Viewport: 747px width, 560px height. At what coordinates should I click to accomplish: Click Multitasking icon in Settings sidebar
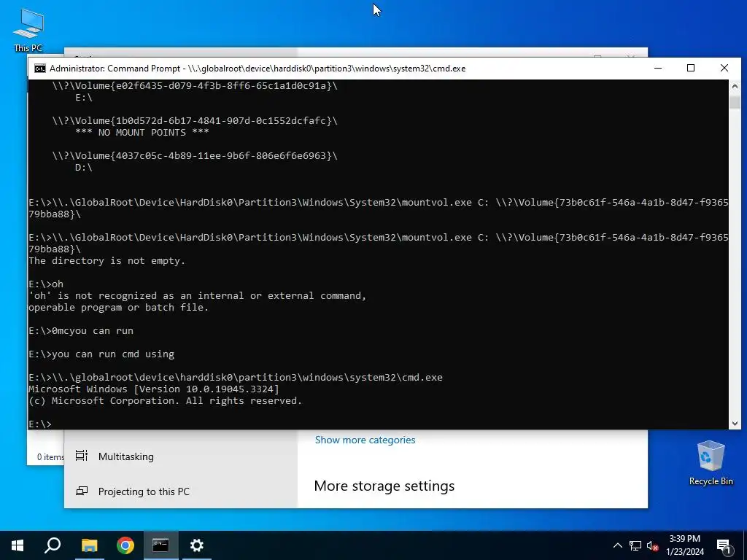(82, 456)
